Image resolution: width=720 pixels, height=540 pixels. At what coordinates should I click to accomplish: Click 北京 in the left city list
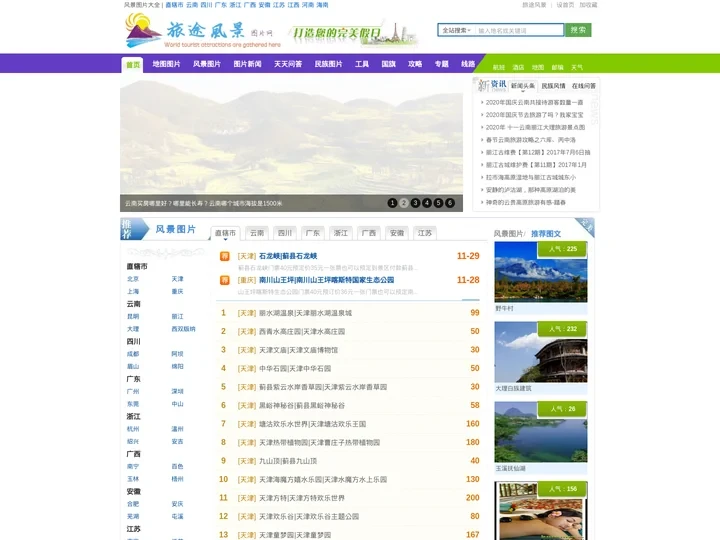tap(133, 279)
